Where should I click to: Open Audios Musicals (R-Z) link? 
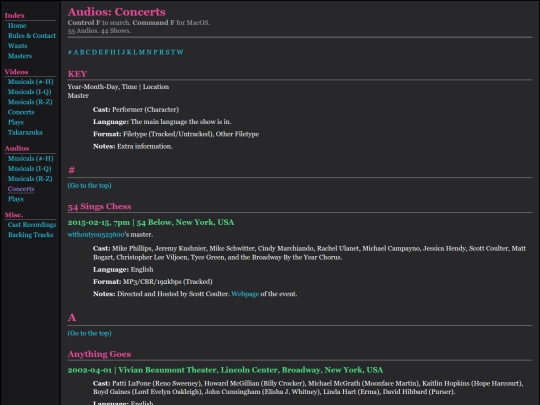[30, 178]
